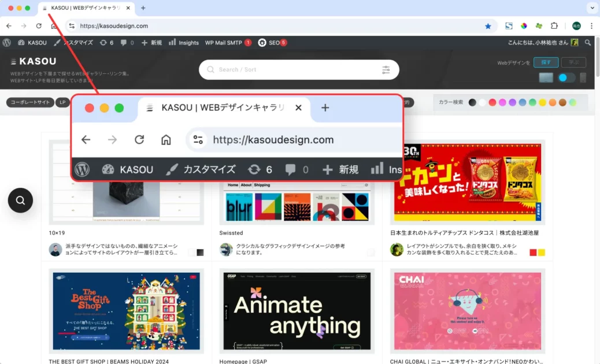Screen dimensions: 600x364
Task: Open the WordPress admin bar search magnifier
Action: tap(588, 43)
